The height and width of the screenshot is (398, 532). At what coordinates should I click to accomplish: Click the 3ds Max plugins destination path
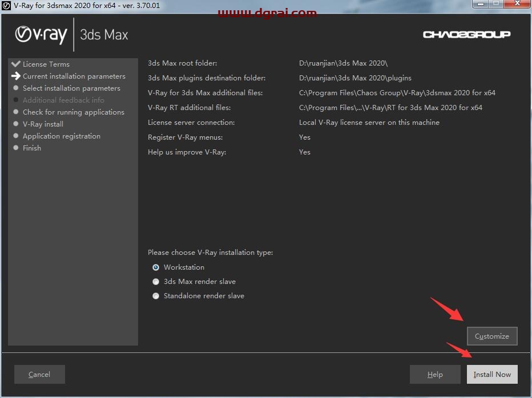[x=355, y=78]
